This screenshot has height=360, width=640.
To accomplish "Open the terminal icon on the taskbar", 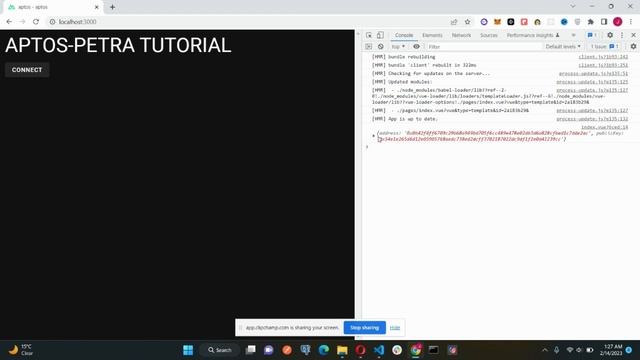I will pyautogui.click(x=433, y=350).
